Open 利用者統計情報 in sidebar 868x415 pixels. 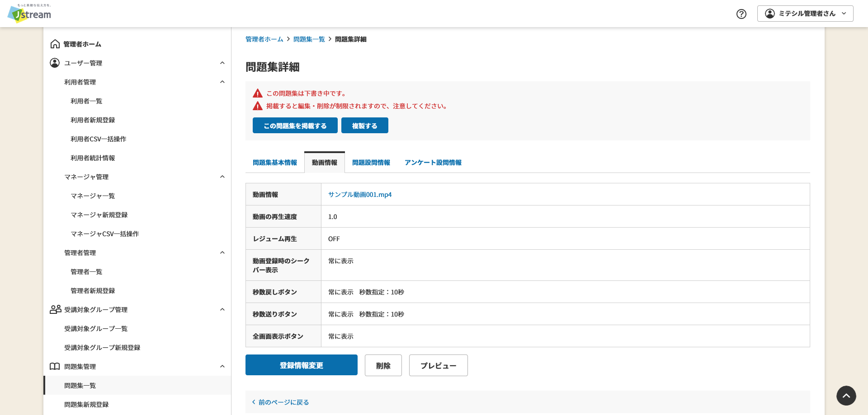click(x=93, y=158)
